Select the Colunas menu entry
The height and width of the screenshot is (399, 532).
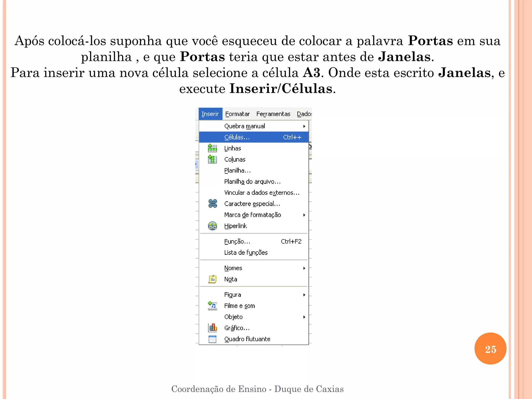(254, 159)
